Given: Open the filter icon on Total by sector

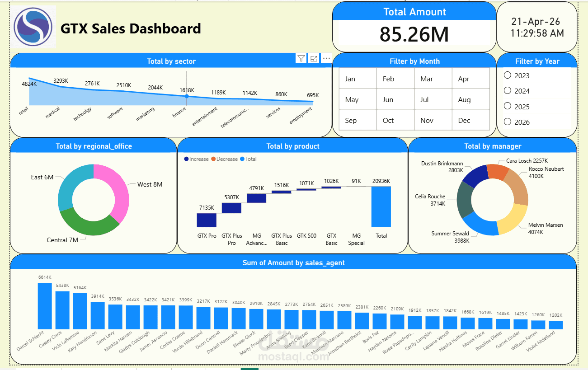Looking at the screenshot, I should (x=301, y=58).
